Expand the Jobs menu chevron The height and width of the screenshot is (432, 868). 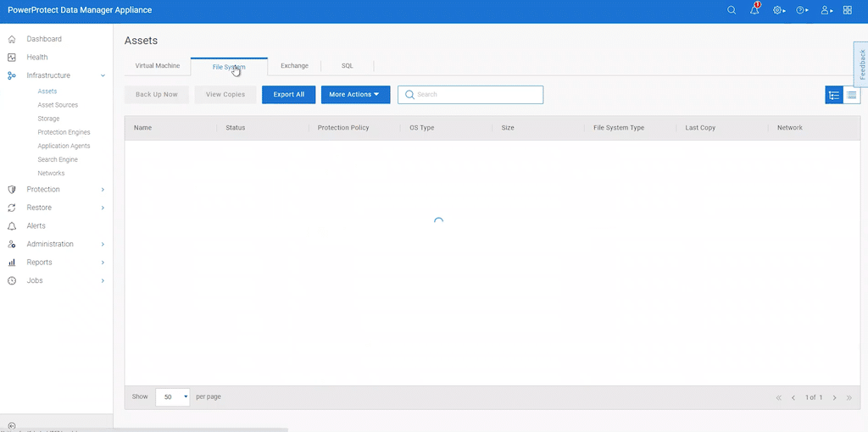click(x=103, y=281)
